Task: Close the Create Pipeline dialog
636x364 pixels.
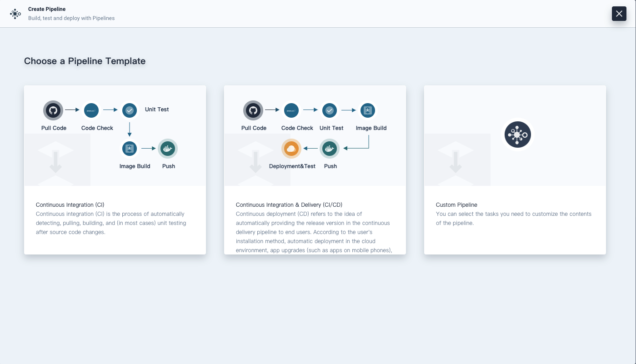Action: pyautogui.click(x=619, y=14)
